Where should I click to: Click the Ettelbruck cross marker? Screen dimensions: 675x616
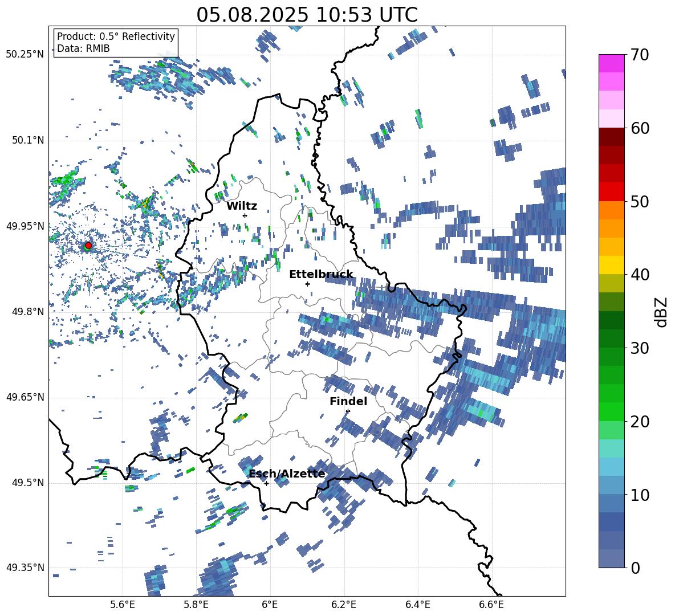pos(307,284)
